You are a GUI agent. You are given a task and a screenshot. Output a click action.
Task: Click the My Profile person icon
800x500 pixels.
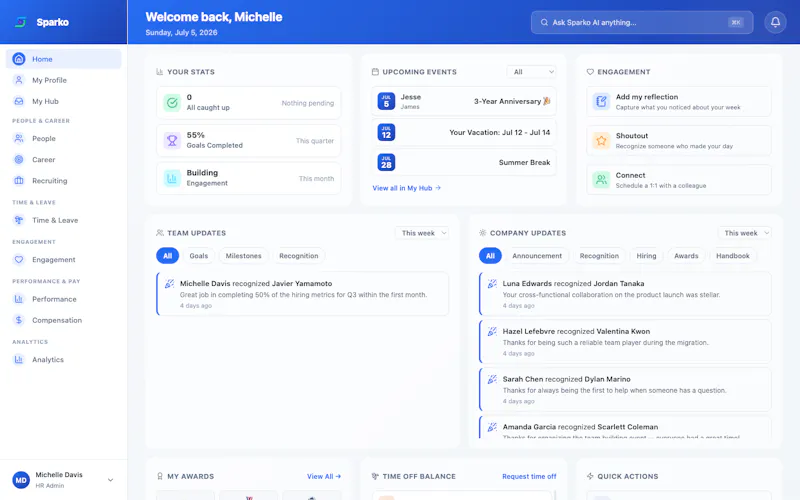pyautogui.click(x=19, y=80)
